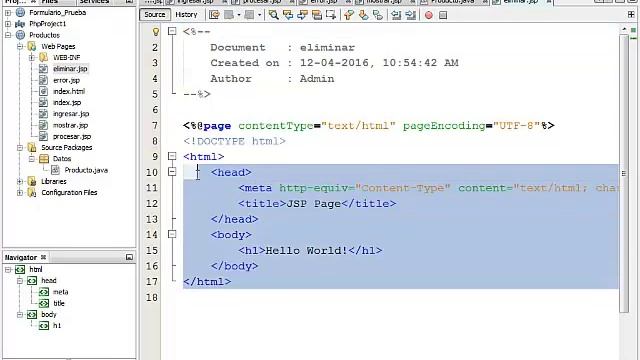Expand the PhpProject1 project node

click(x=8, y=24)
